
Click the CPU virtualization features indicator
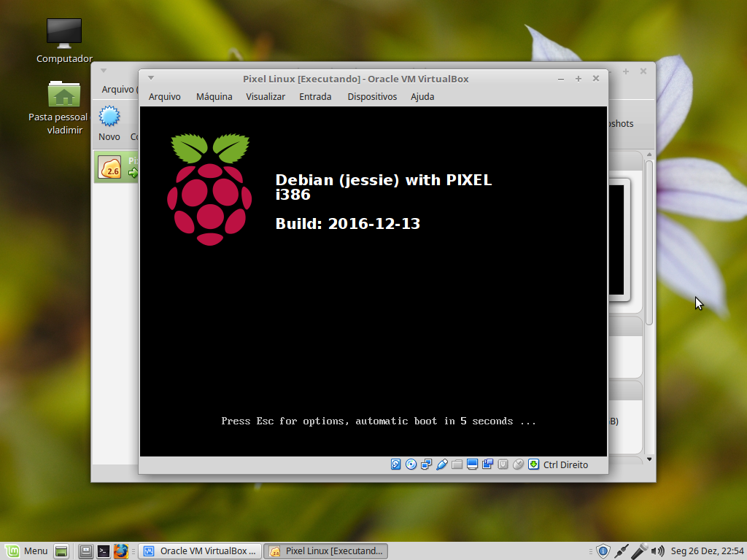pos(503,464)
